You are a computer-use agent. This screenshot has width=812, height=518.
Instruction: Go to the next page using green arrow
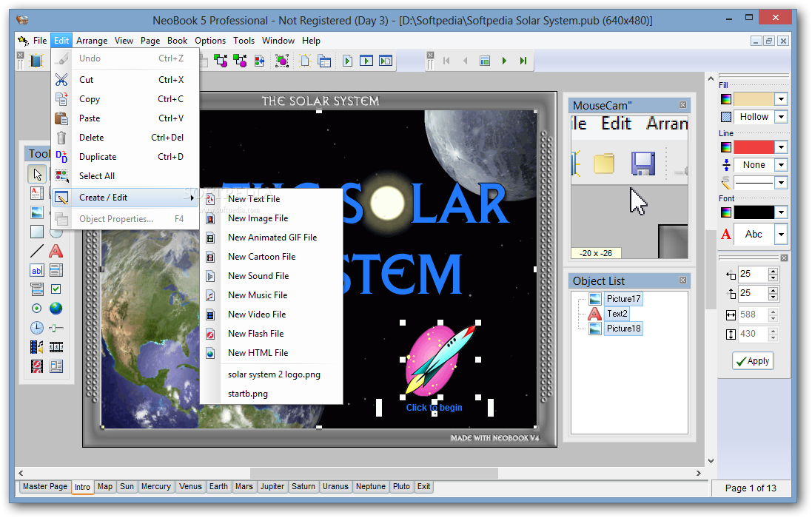[504, 61]
